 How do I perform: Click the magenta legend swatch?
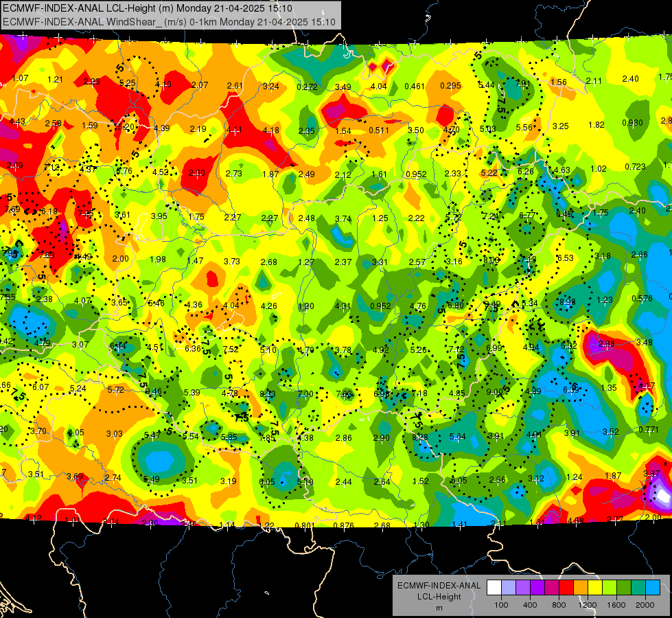point(552,588)
